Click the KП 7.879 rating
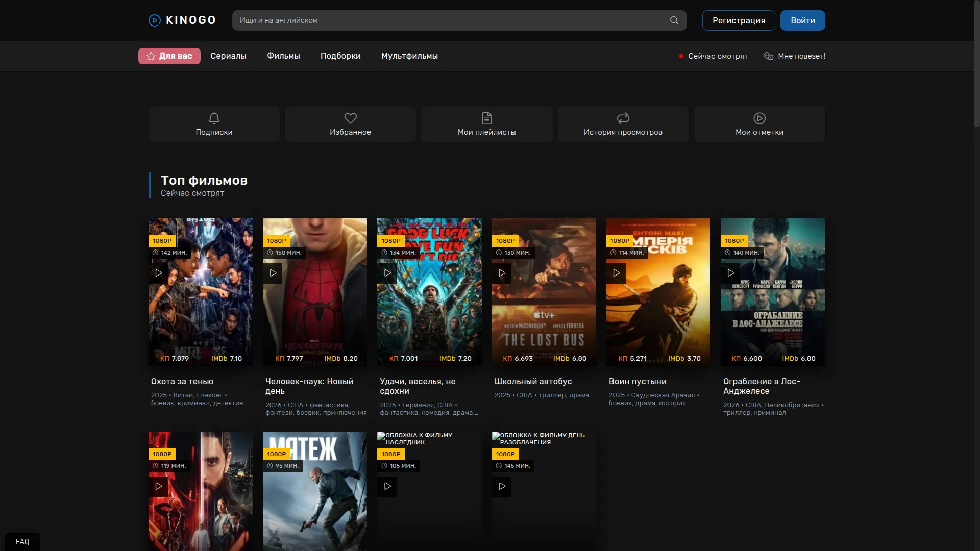 tap(175, 359)
